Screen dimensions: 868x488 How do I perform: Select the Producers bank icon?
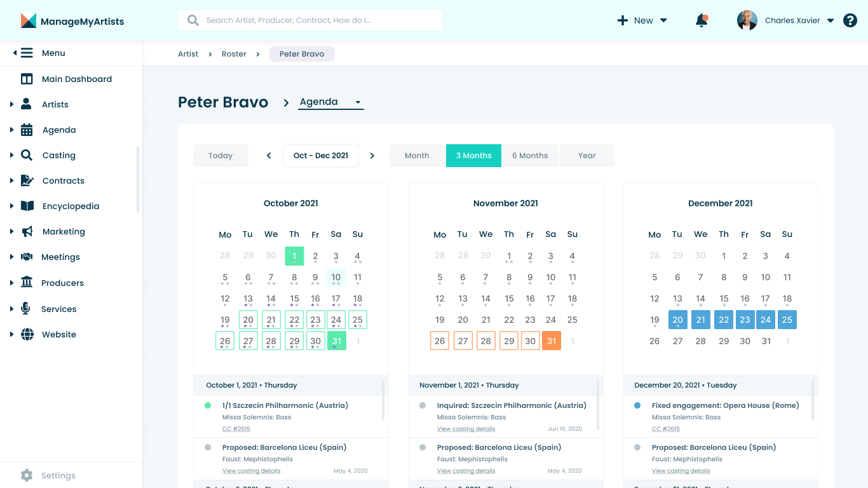coord(26,282)
